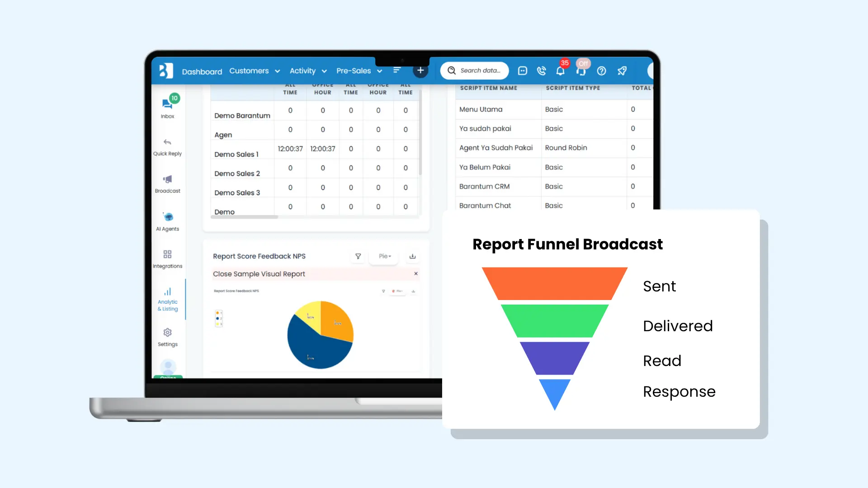
Task: Click the phone call icon in header
Action: (x=541, y=71)
